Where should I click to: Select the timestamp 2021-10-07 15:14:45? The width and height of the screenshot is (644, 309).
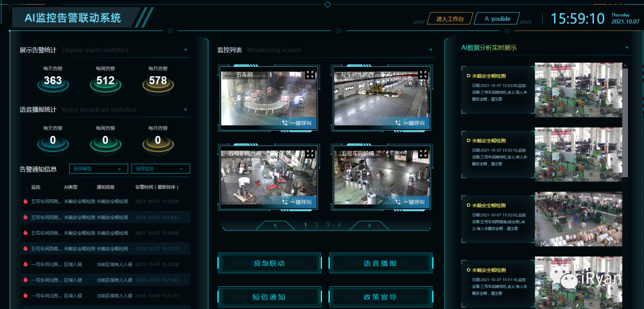(157, 217)
